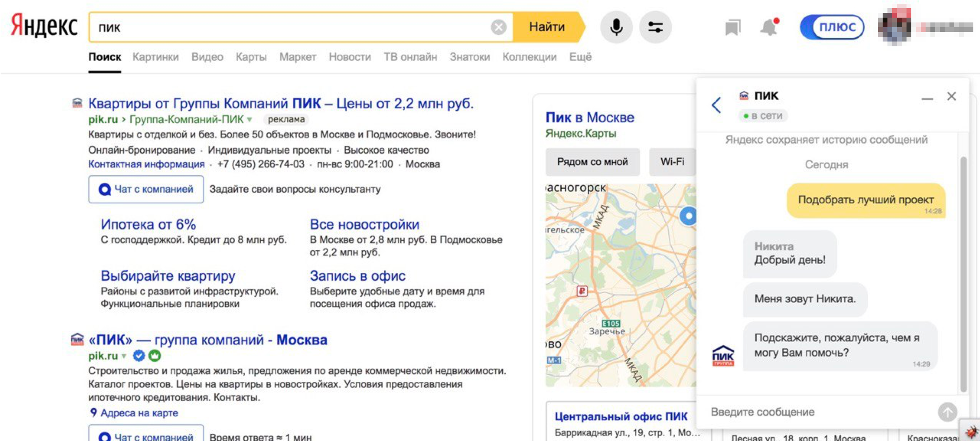Image resolution: width=980 pixels, height=441 pixels.
Task: Click back arrow in PIK chat panel
Action: coord(716,105)
